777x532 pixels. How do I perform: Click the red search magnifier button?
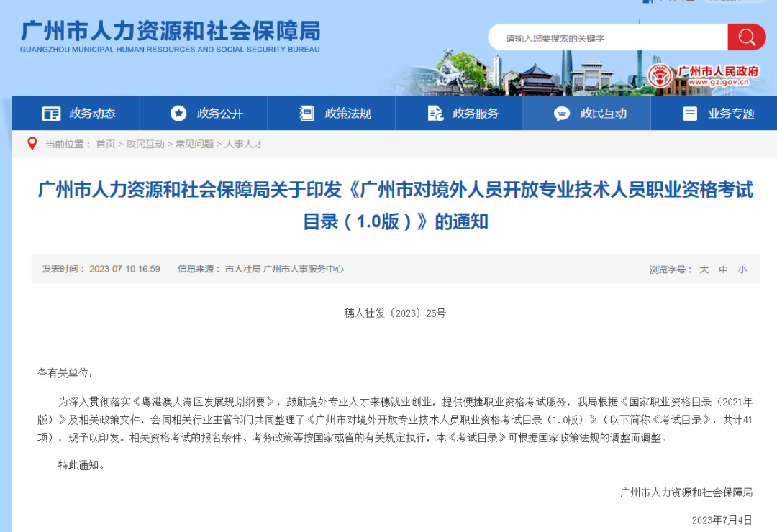[746, 37]
